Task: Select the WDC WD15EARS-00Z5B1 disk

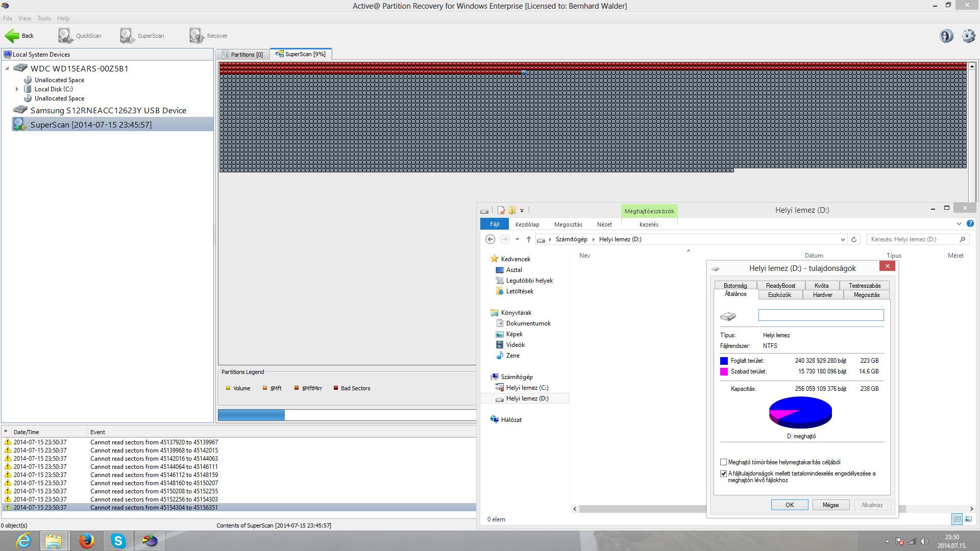Action: pos(79,68)
